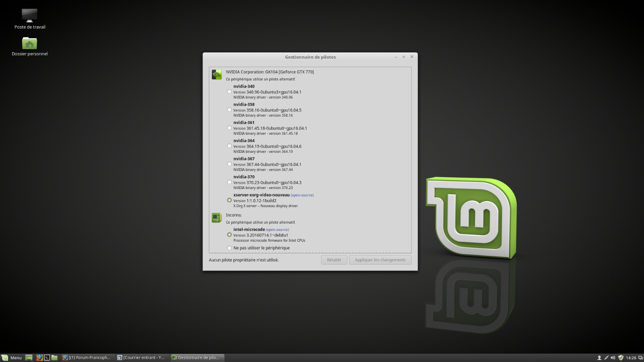Launch Firefox from the panel launcher

[x=39, y=358]
